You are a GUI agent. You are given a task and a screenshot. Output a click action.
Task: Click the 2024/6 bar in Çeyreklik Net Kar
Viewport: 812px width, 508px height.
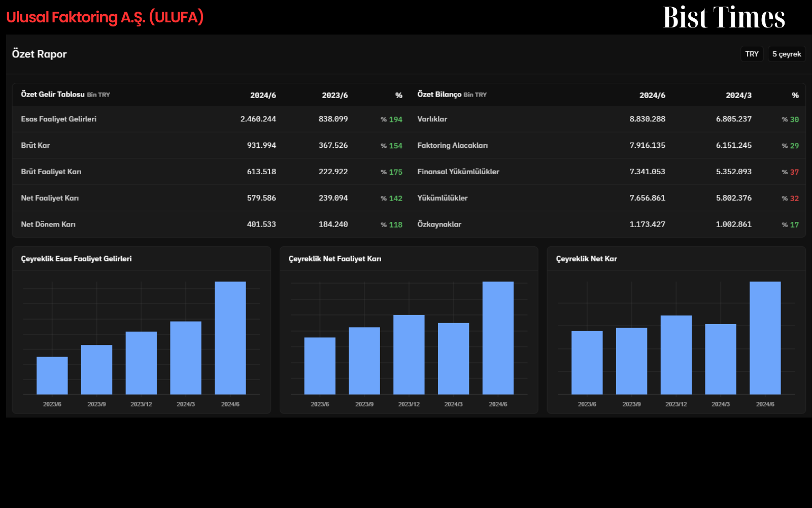pos(765,338)
